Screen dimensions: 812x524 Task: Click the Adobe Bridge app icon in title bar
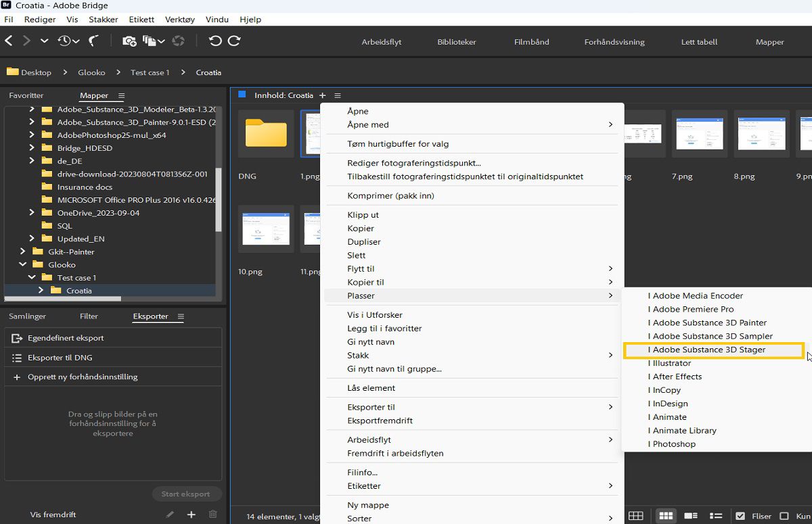pos(6,5)
